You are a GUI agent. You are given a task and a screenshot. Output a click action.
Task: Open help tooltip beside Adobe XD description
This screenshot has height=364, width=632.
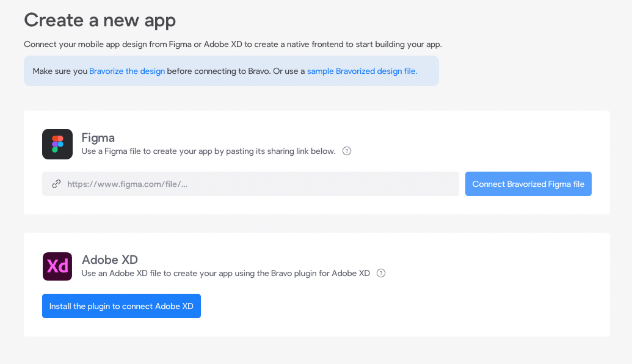click(381, 273)
